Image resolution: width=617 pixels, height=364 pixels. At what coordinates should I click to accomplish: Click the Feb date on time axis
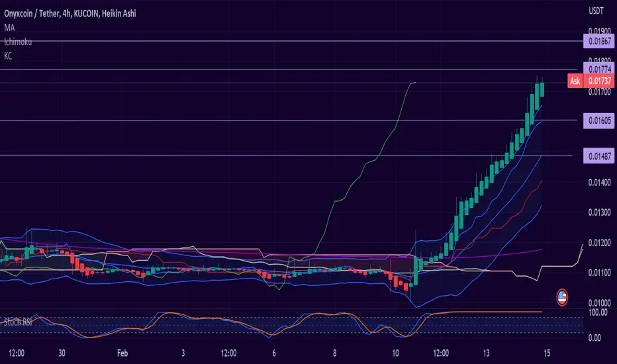122,353
